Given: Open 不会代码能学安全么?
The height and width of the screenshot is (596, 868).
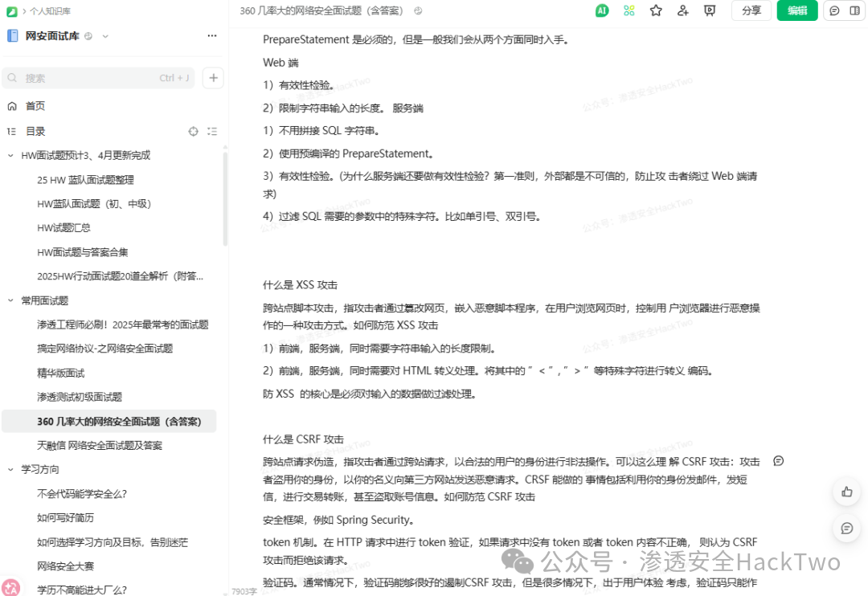Looking at the screenshot, I should point(82,494).
